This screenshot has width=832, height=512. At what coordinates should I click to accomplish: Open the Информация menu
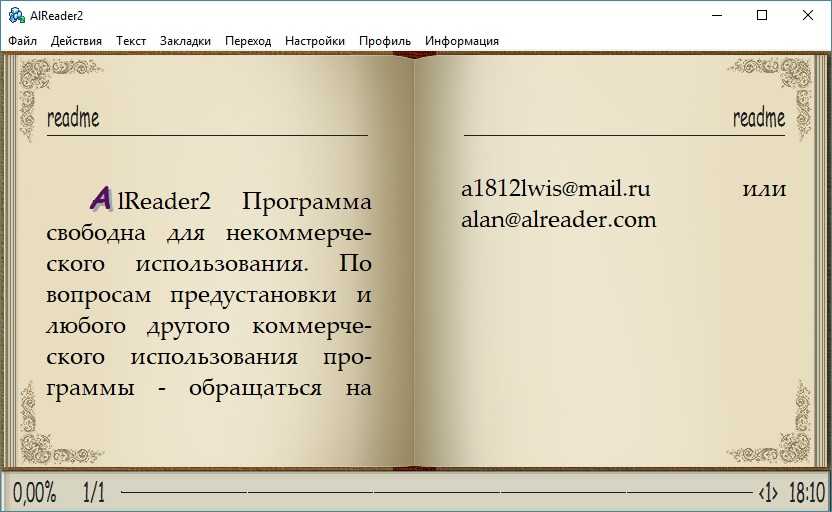pyautogui.click(x=462, y=41)
